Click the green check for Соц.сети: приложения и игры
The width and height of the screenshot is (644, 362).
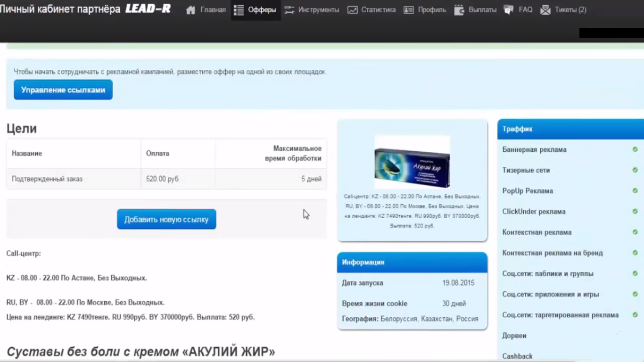(635, 294)
